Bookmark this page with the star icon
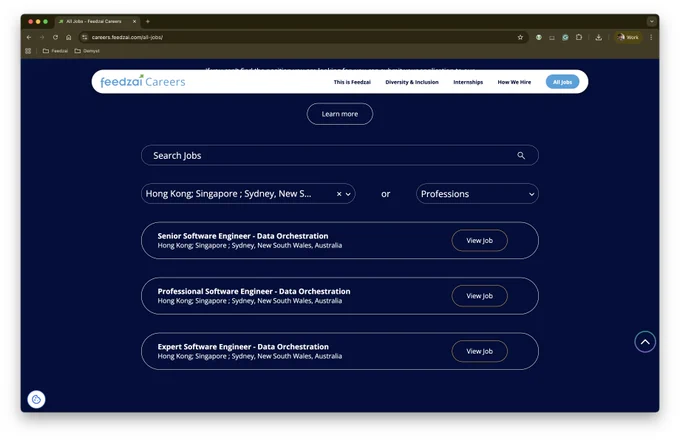Image resolution: width=680 pixels, height=440 pixels. pyautogui.click(x=520, y=37)
